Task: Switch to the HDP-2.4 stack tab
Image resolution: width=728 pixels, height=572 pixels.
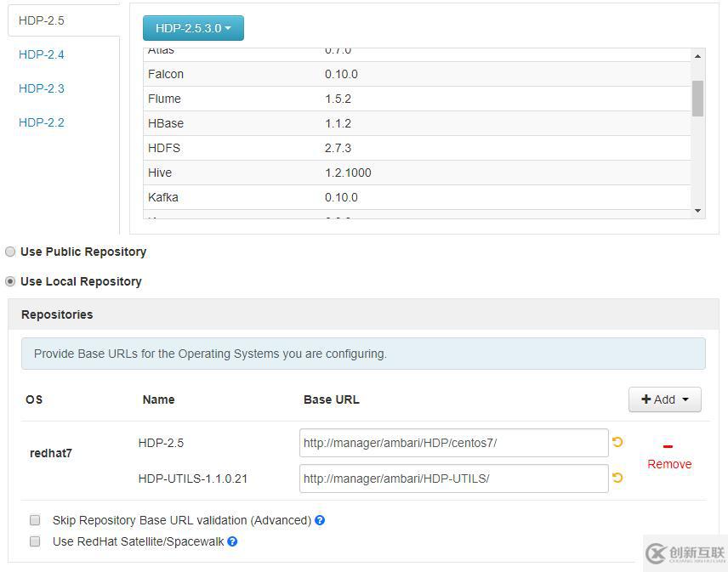Action: point(42,54)
